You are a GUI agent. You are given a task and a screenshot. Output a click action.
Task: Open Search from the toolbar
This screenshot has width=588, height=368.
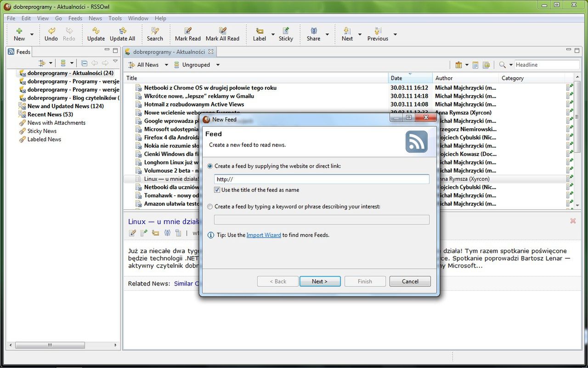click(x=155, y=31)
